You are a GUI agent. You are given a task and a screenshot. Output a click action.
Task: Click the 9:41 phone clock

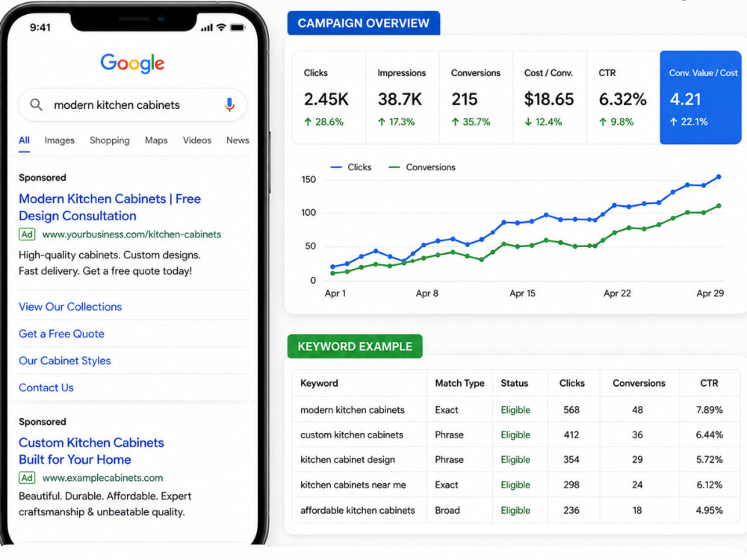pos(40,27)
